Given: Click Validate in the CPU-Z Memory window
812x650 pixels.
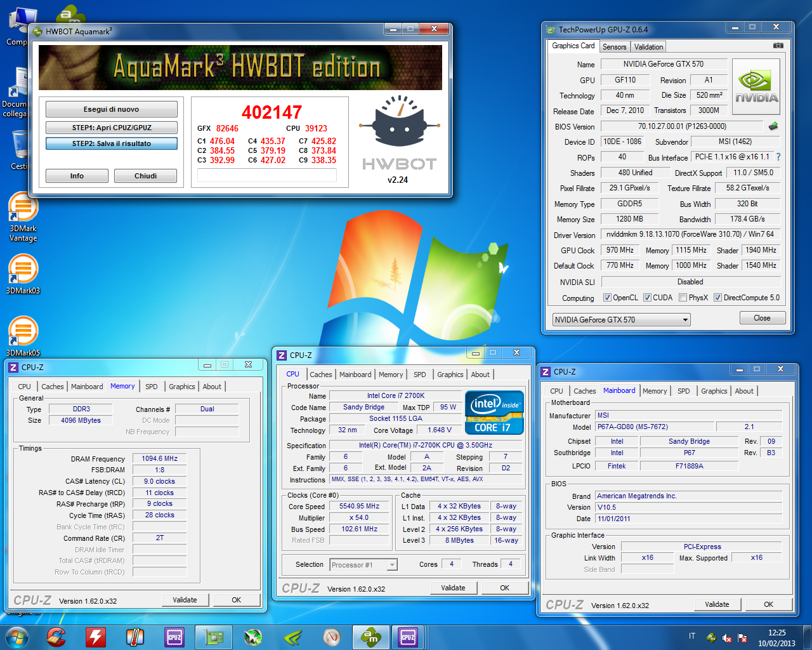Looking at the screenshot, I should click(185, 600).
